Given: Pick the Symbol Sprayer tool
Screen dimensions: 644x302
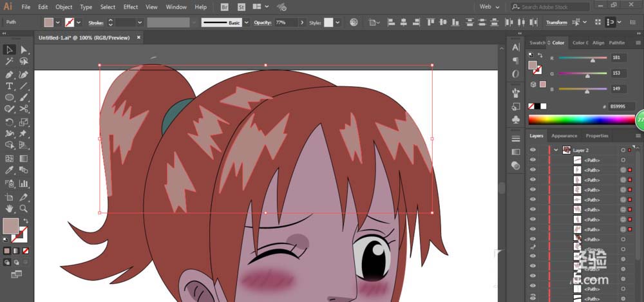Looking at the screenshot, I should pos(9,184).
